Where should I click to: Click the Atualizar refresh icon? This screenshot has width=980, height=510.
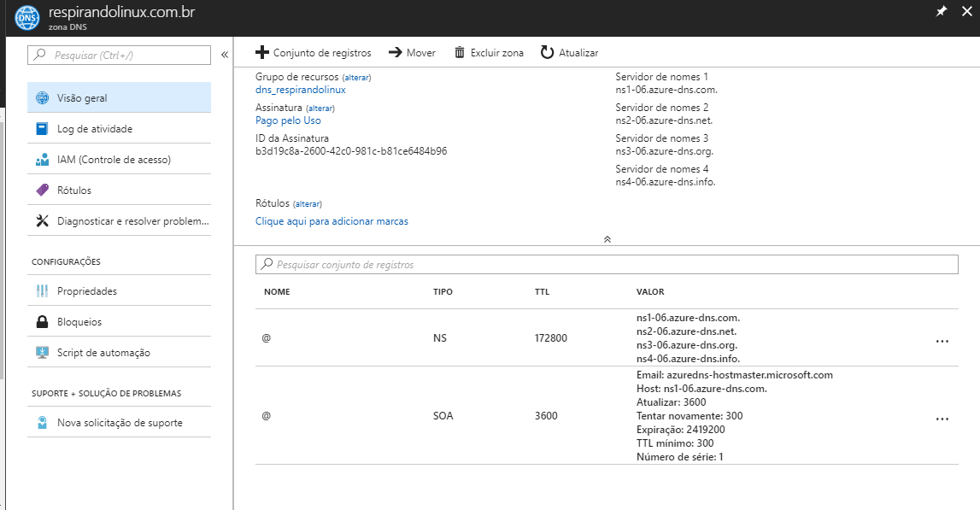[548, 53]
